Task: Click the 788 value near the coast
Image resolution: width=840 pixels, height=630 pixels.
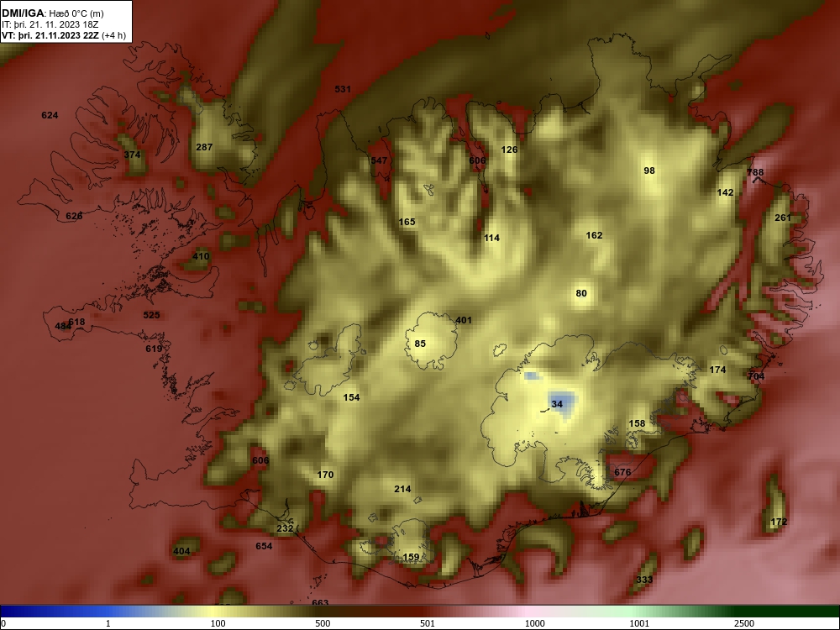Action: click(755, 172)
